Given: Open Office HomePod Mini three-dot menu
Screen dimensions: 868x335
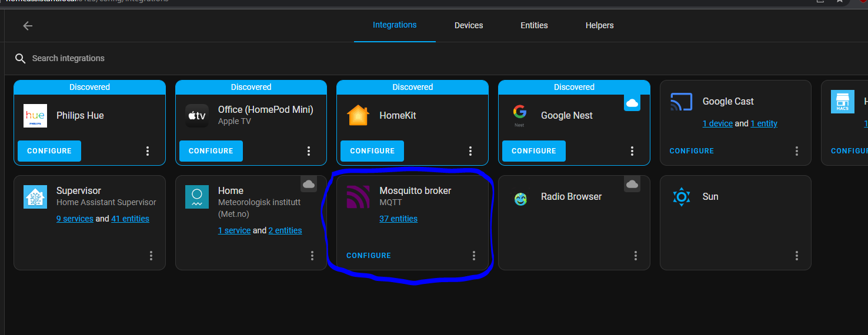Looking at the screenshot, I should click(309, 151).
